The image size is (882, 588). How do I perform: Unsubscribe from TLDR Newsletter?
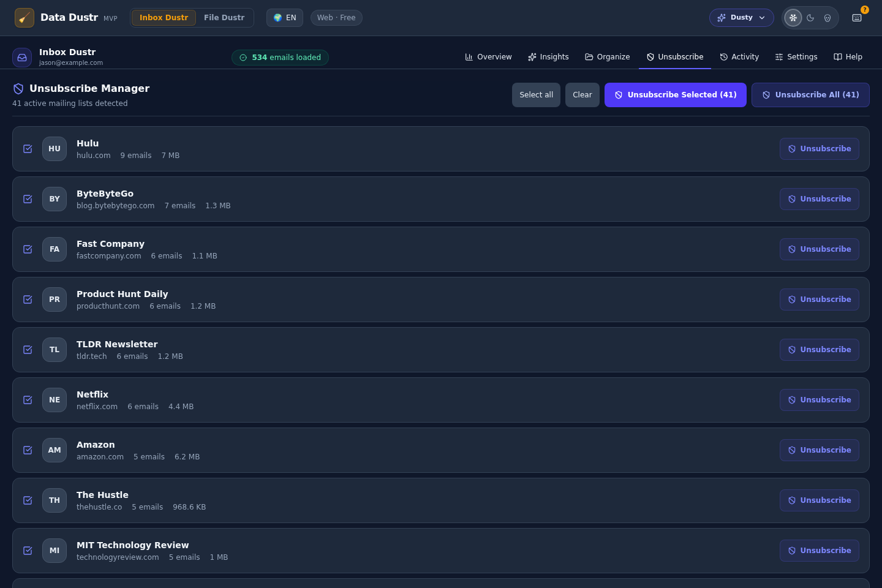820,350
